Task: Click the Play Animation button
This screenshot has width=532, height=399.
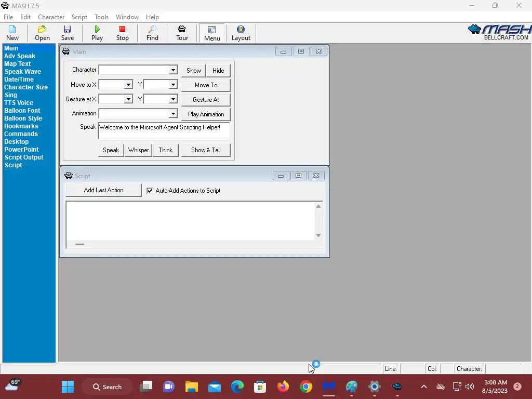Action: pos(206,114)
